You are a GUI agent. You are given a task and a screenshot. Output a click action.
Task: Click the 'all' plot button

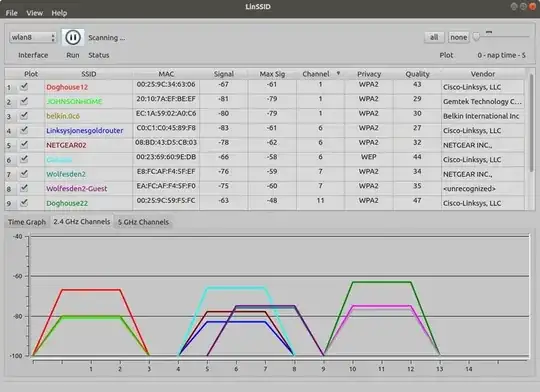[434, 37]
